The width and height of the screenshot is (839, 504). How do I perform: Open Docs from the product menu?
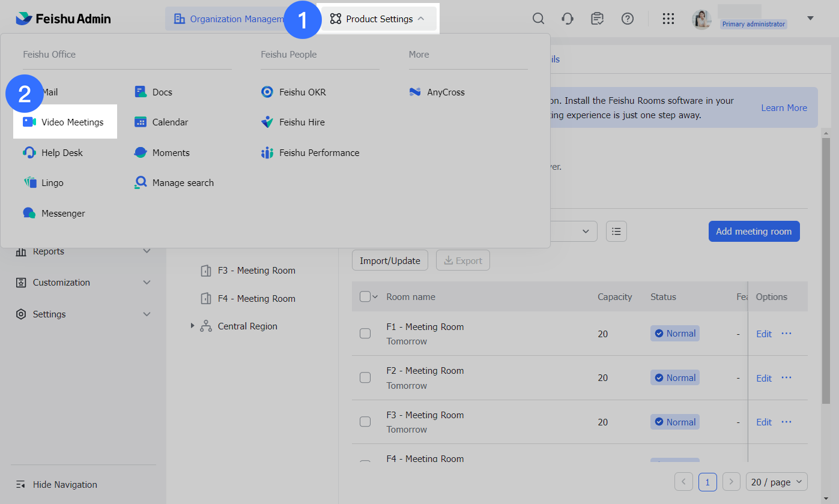(154, 92)
